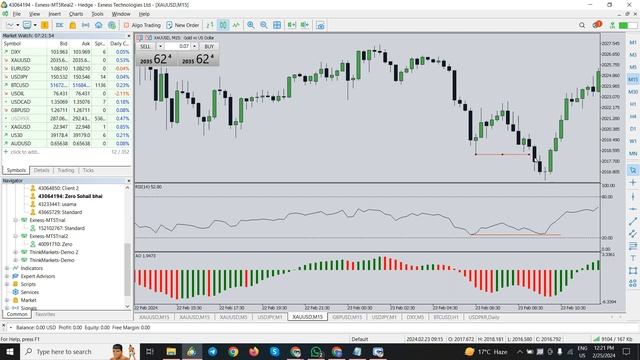Switch chart to M5 timeframe
Image resolution: width=640 pixels, height=360 pixels.
(633, 67)
